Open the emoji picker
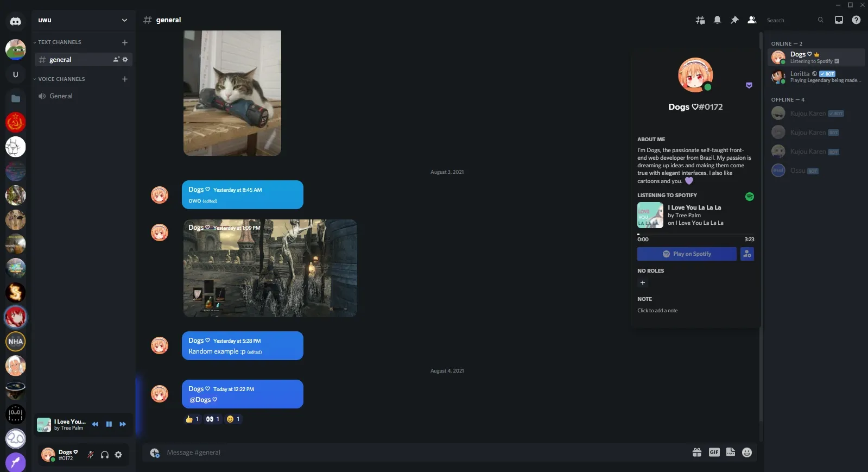 pyautogui.click(x=747, y=452)
